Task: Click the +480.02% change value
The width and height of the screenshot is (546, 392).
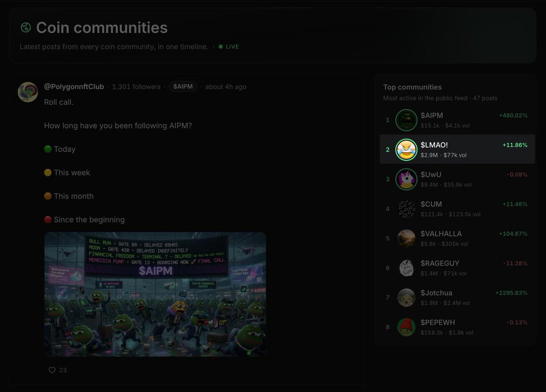Action: coord(513,116)
